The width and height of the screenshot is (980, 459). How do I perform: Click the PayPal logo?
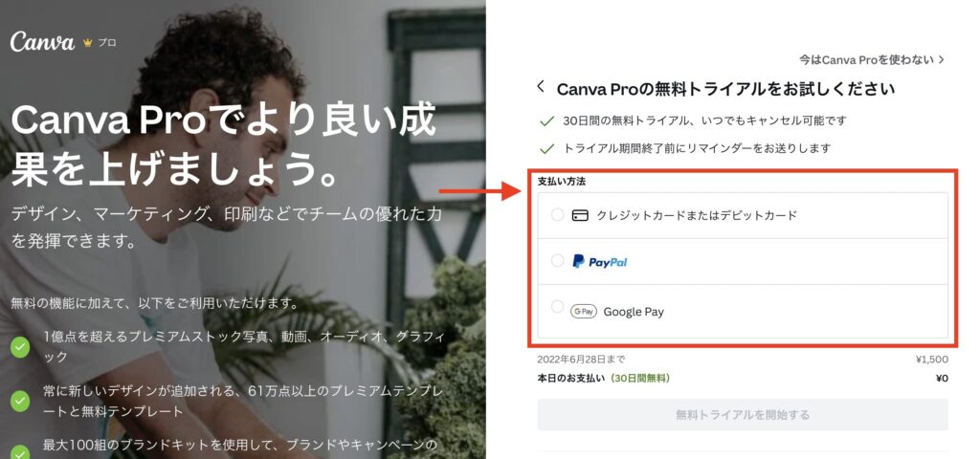[x=599, y=262]
